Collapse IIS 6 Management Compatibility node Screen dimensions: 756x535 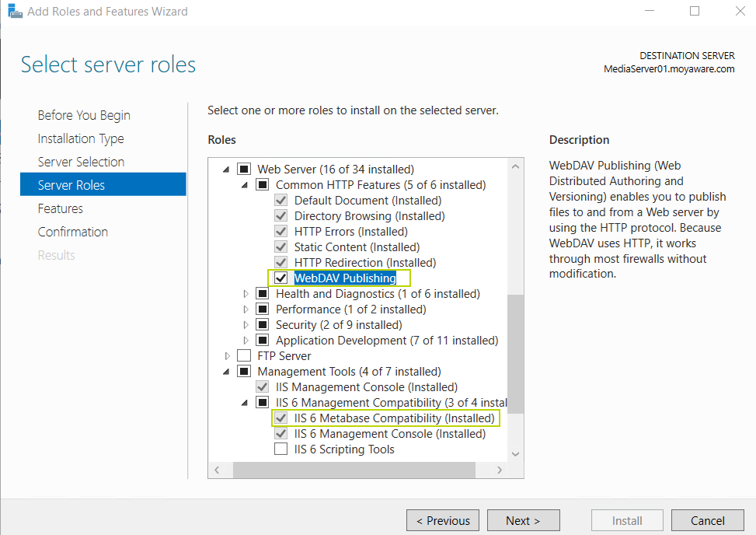coord(245,402)
